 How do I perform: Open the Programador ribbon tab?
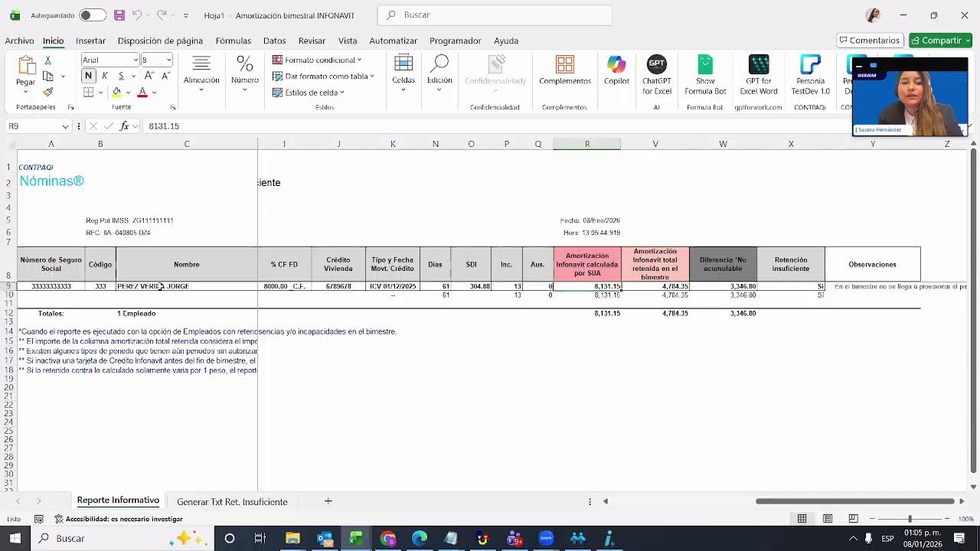(455, 41)
